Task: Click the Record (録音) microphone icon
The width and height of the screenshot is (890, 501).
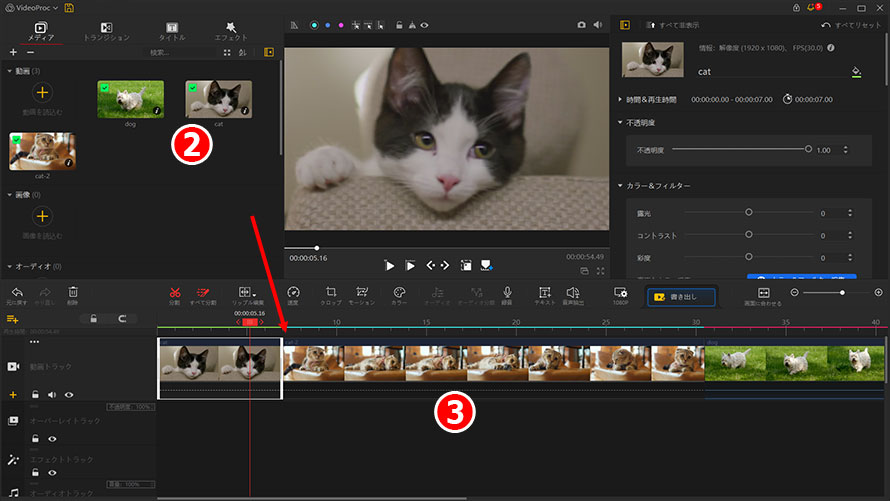Action: click(507, 292)
